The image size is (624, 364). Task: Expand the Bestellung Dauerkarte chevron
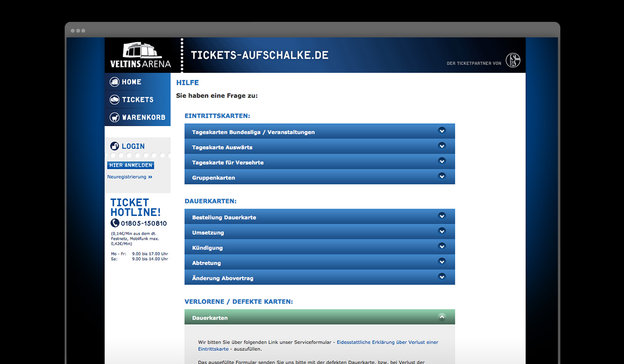point(442,216)
